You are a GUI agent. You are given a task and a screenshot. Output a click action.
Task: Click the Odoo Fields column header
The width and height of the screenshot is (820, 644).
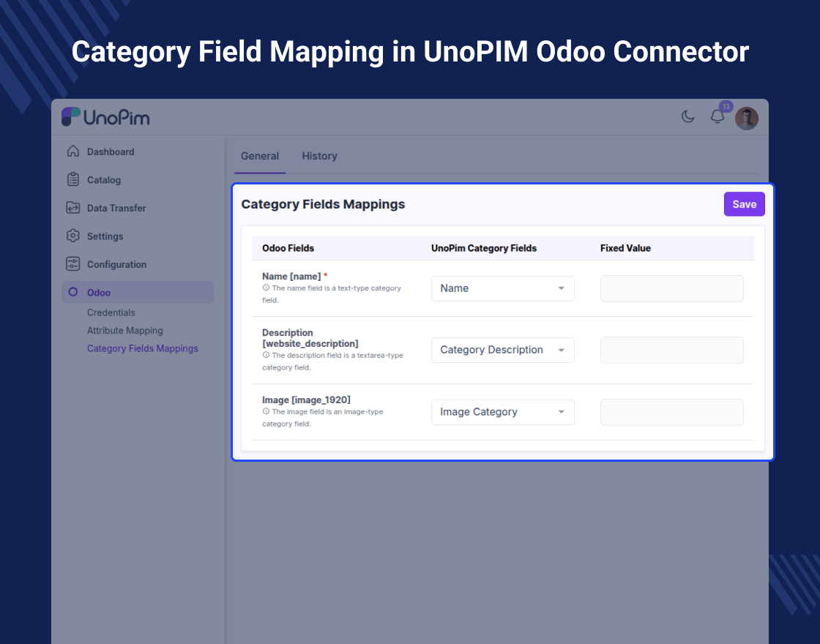288,248
